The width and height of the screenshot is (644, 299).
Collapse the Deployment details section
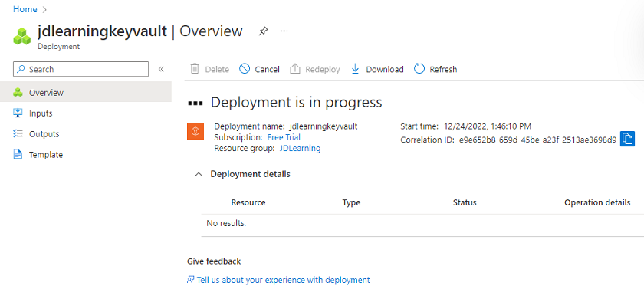click(x=199, y=174)
